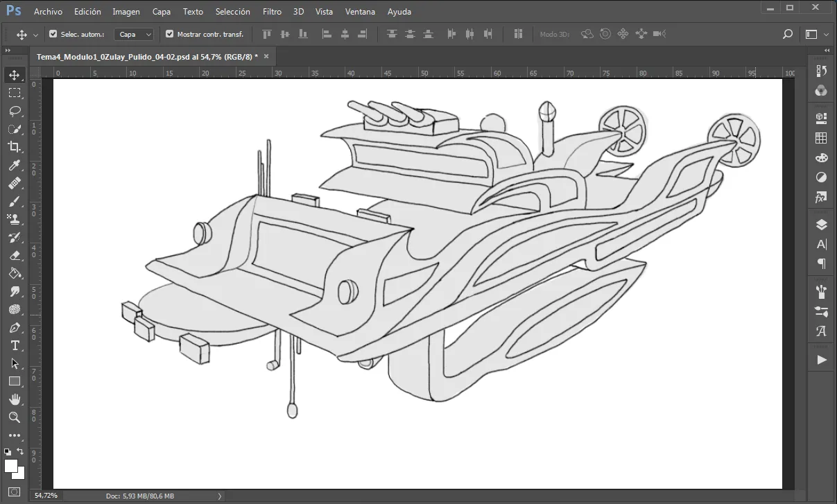
Task: Reset to default foreground/background colors
Action: click(x=8, y=451)
